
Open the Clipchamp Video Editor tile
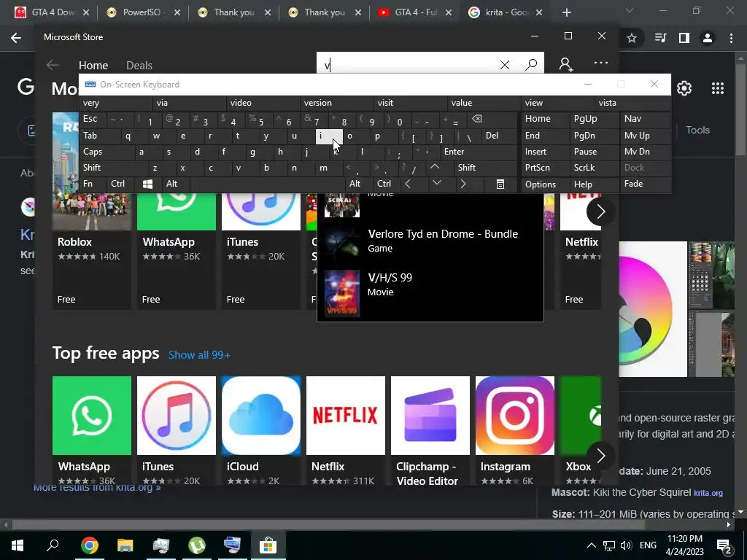tap(430, 430)
